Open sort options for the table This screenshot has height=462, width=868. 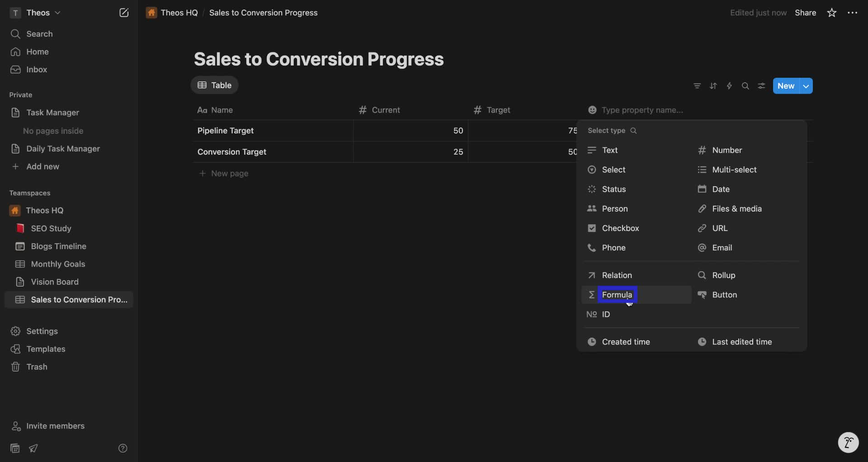[713, 85]
